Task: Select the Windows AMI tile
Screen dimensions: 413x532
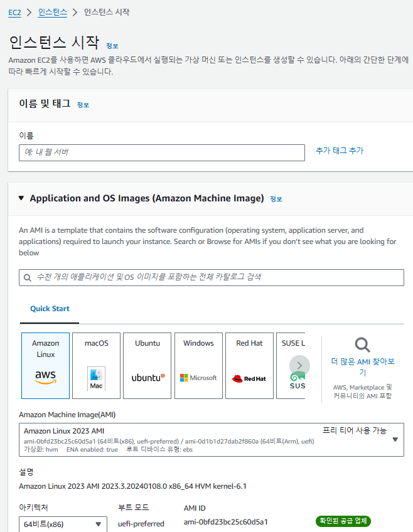Action: pos(198,366)
